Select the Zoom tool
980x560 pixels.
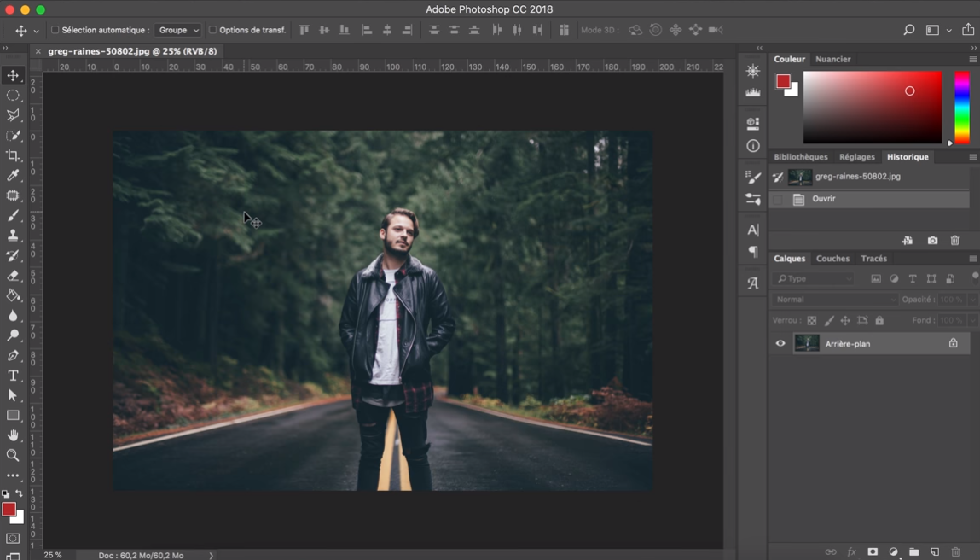coord(12,455)
